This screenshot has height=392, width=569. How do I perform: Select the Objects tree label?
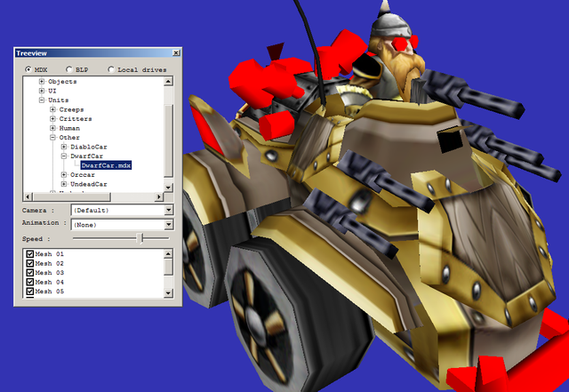[62, 81]
